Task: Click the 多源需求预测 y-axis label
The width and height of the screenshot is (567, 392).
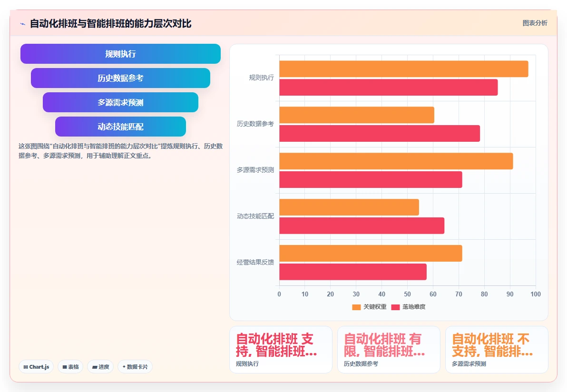Action: coord(255,170)
